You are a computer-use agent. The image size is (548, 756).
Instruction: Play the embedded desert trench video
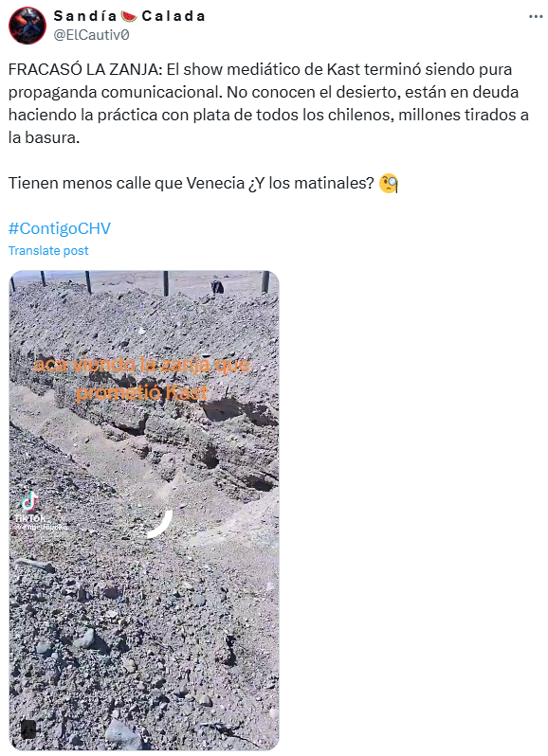[x=144, y=510]
